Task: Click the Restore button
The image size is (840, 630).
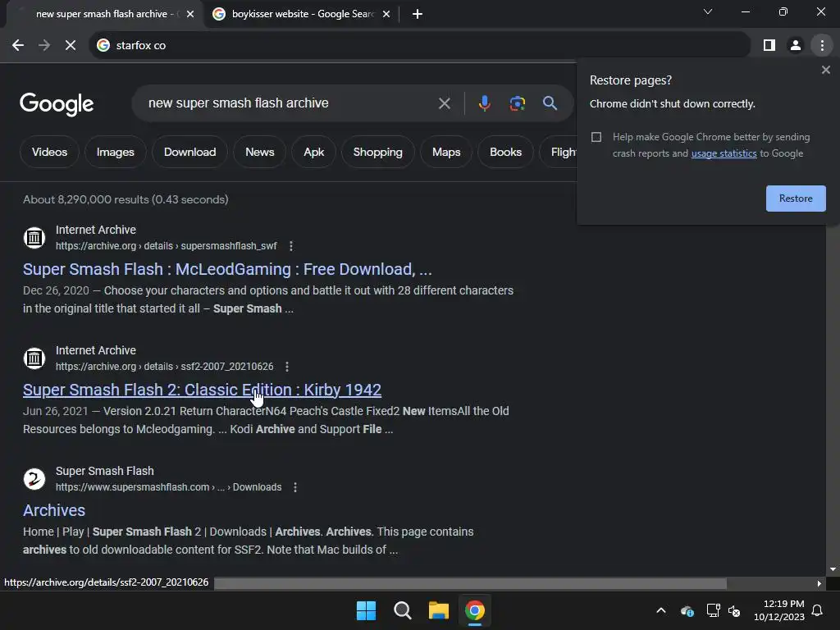Action: [796, 199]
